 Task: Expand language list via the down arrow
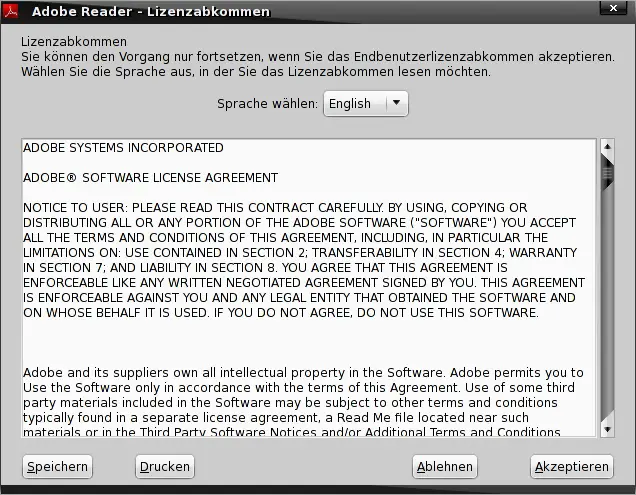[397, 103]
